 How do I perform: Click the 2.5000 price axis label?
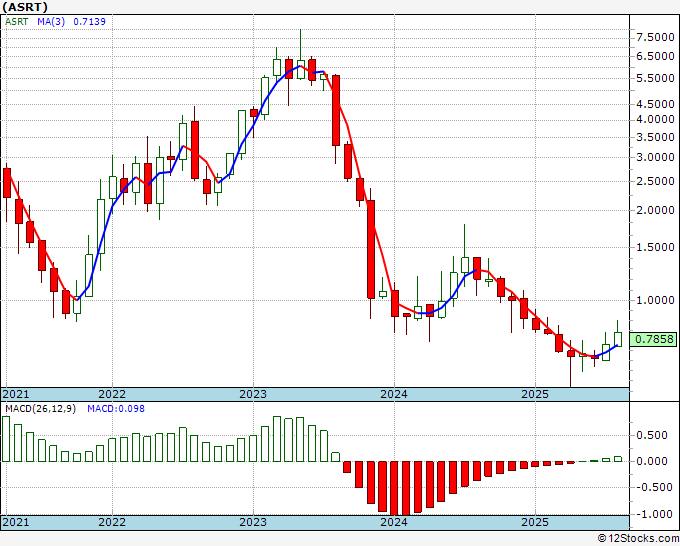coord(655,181)
